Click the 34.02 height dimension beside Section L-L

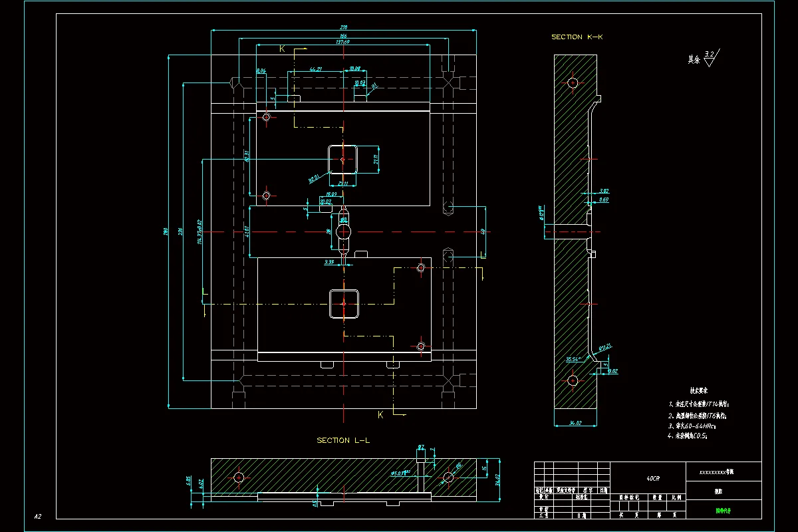coord(499,479)
